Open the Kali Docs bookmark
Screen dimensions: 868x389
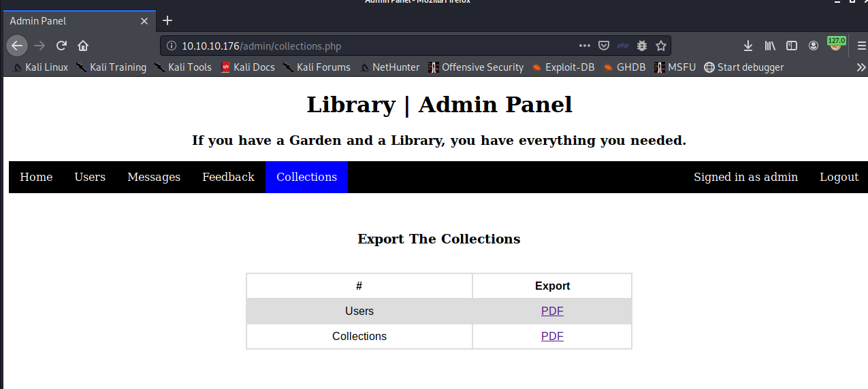pos(248,67)
